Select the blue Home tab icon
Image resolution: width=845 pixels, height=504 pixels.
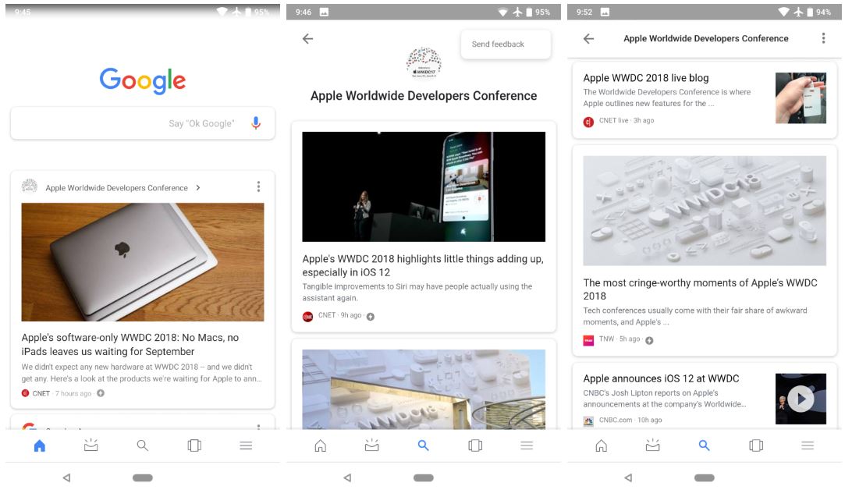pos(39,445)
